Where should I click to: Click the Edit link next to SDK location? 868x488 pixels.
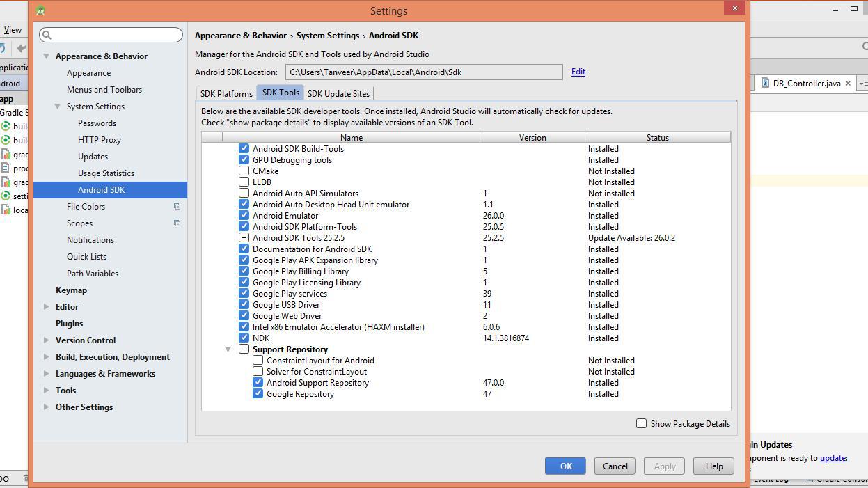(x=578, y=72)
